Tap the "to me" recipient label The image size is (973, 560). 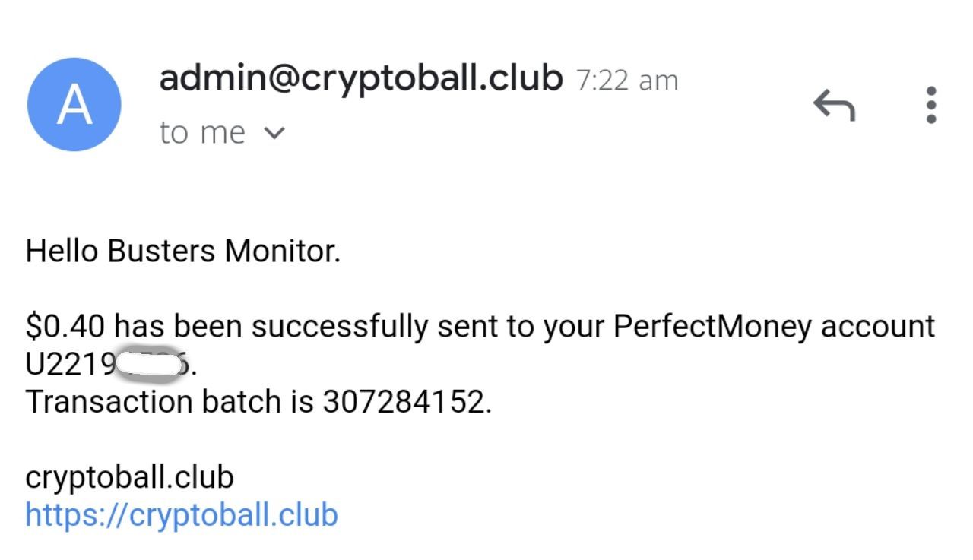coord(202,133)
